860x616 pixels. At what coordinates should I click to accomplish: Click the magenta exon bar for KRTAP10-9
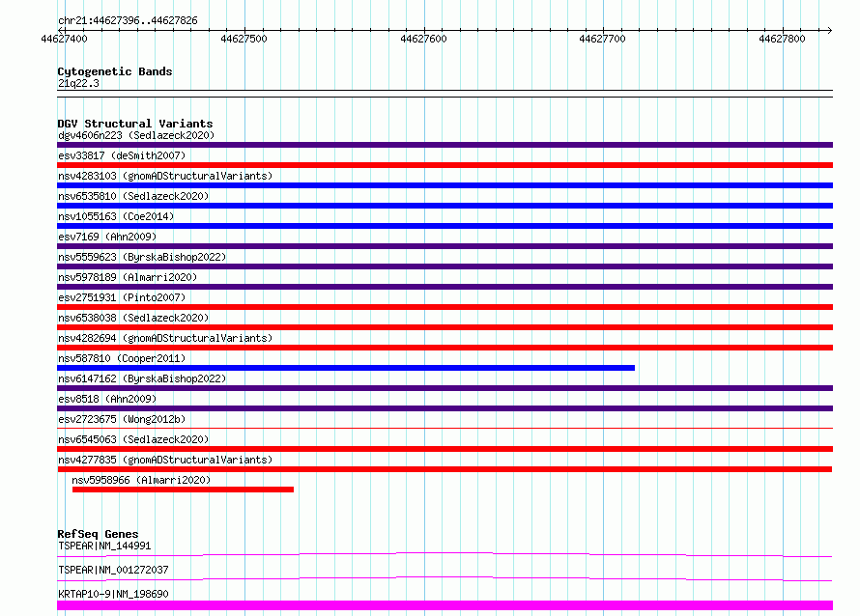coord(444,605)
